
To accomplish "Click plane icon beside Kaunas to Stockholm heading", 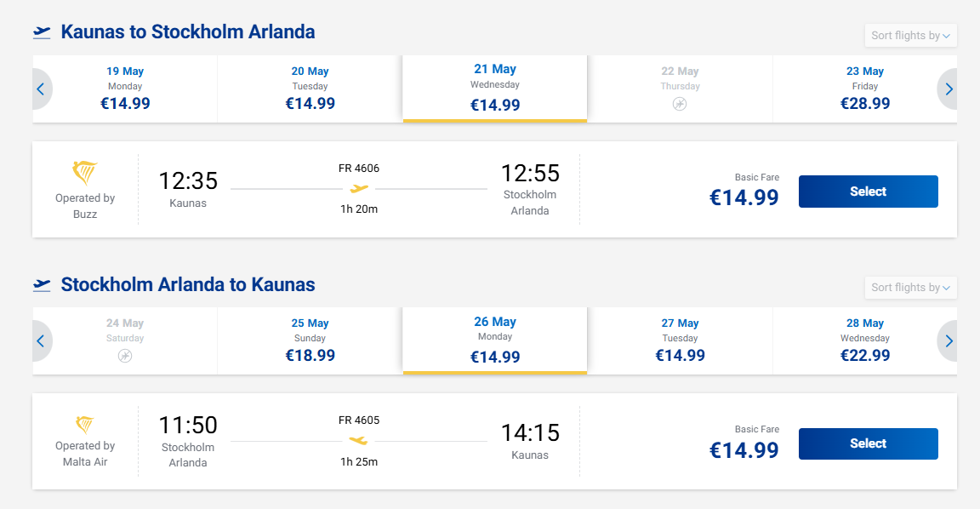I will tap(42, 32).
